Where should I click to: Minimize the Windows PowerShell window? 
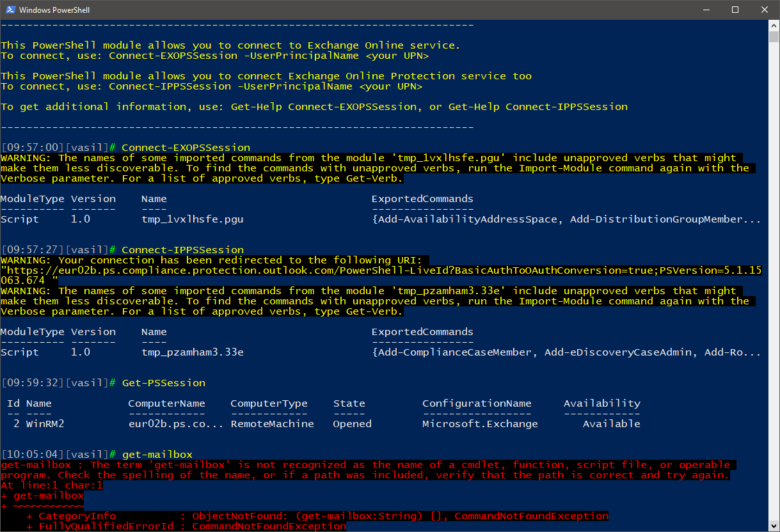(x=706, y=10)
